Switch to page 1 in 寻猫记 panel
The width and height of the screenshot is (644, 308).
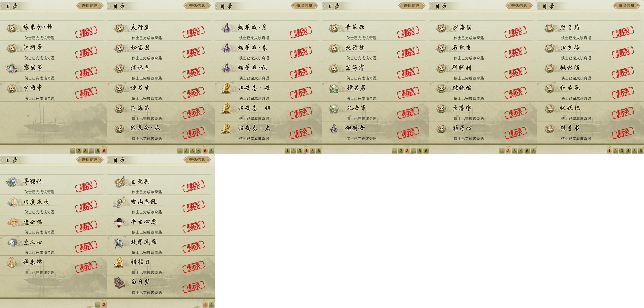[98, 305]
